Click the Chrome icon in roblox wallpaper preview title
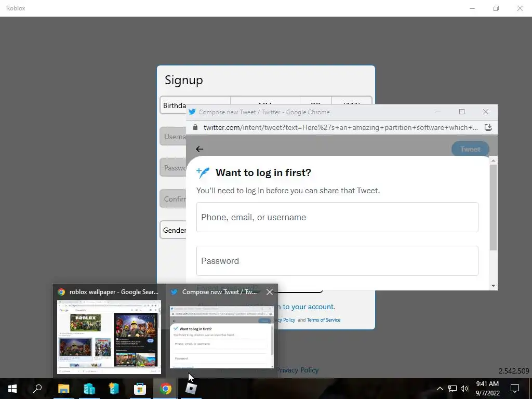 (x=61, y=292)
